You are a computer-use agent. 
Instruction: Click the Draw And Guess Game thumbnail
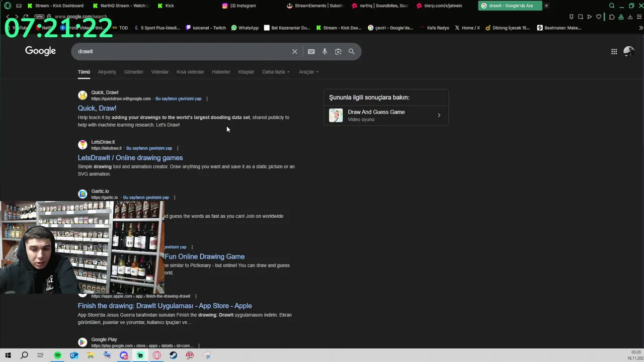(x=336, y=116)
